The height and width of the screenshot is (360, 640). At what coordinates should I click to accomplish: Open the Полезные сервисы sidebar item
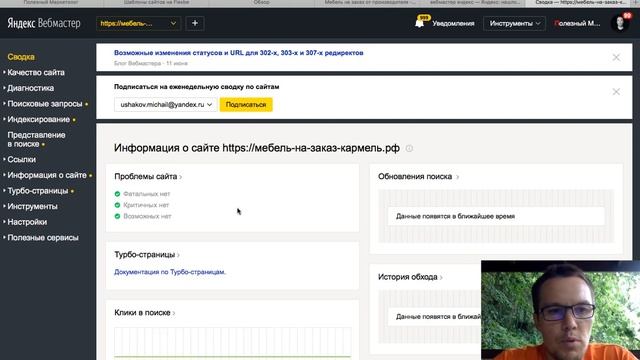tap(42, 238)
